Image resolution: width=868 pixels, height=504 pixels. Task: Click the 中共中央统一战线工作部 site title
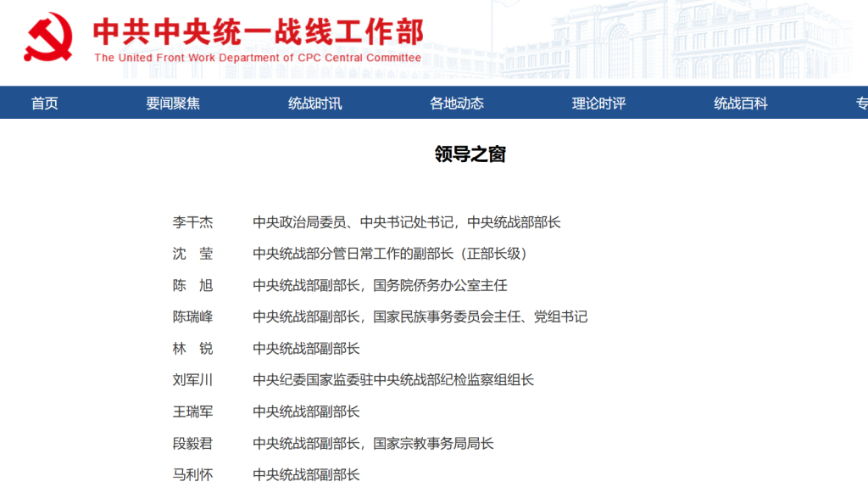[x=258, y=31]
